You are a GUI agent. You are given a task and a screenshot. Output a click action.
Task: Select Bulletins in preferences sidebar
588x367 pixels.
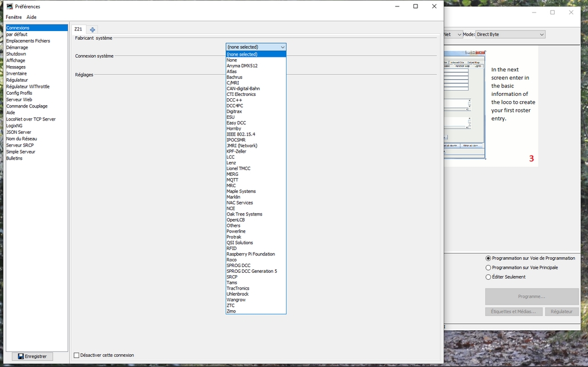(37, 159)
